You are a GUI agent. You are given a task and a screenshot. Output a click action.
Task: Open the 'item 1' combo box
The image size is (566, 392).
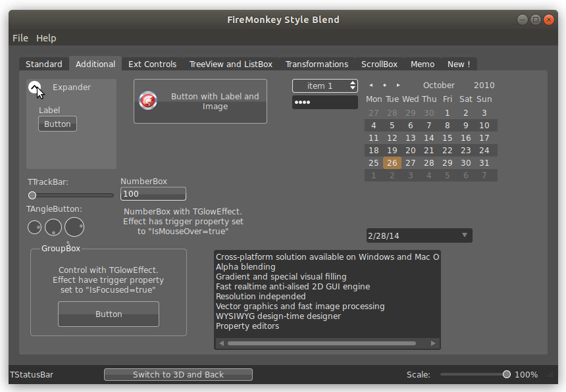point(325,86)
